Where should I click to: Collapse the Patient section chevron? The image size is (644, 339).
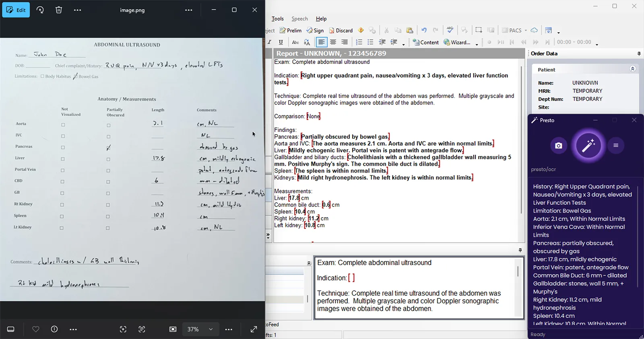click(x=633, y=69)
